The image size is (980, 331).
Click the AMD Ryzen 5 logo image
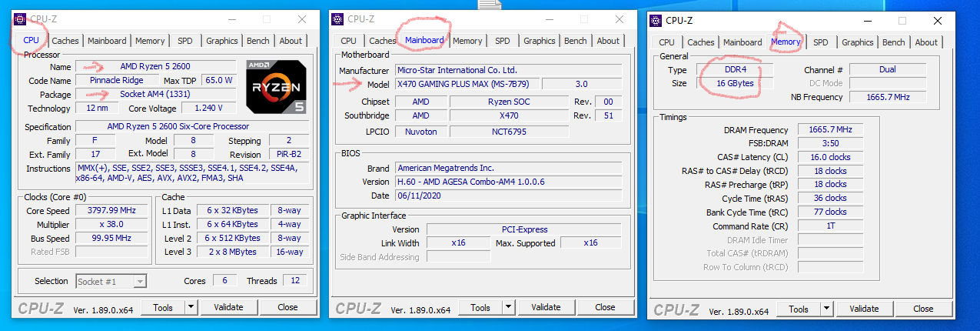(277, 86)
